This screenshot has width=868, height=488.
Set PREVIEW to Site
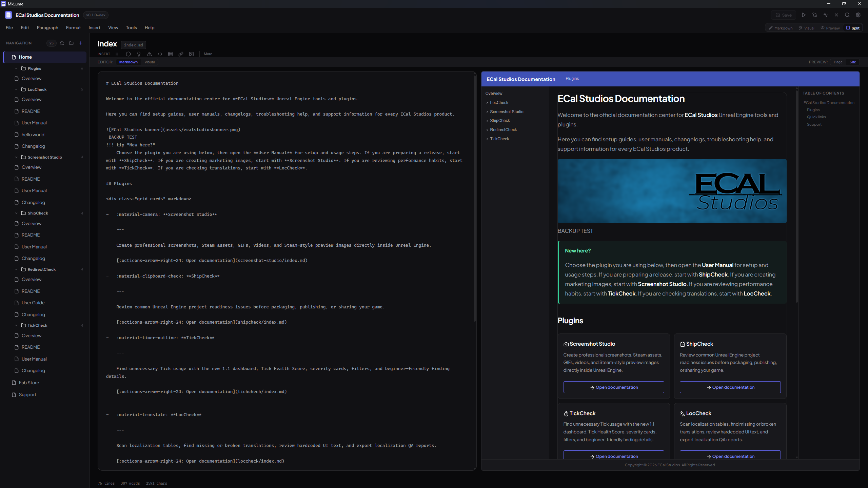point(852,62)
